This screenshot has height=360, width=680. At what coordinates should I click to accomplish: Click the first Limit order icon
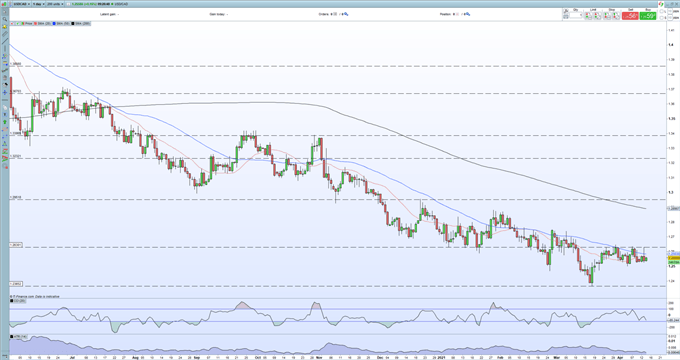click(x=588, y=16)
